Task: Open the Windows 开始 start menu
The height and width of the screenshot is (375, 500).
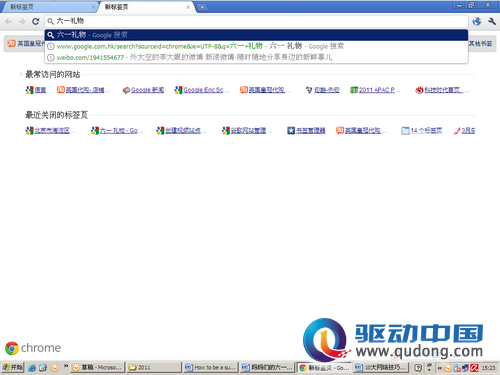Action: click(x=12, y=368)
